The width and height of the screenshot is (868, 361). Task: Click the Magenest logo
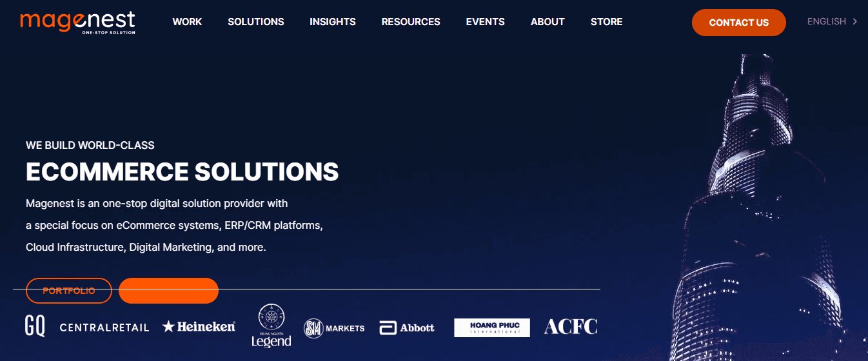click(77, 21)
